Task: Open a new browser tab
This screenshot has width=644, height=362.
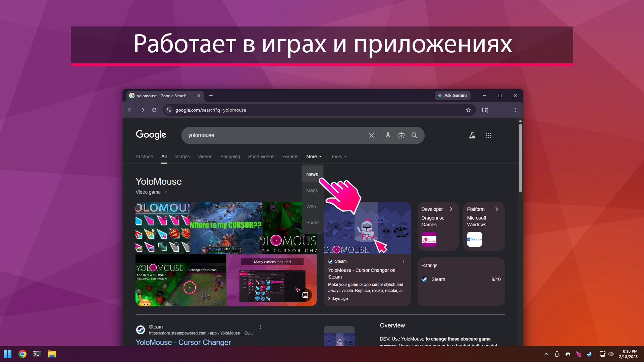Action: pos(211,96)
